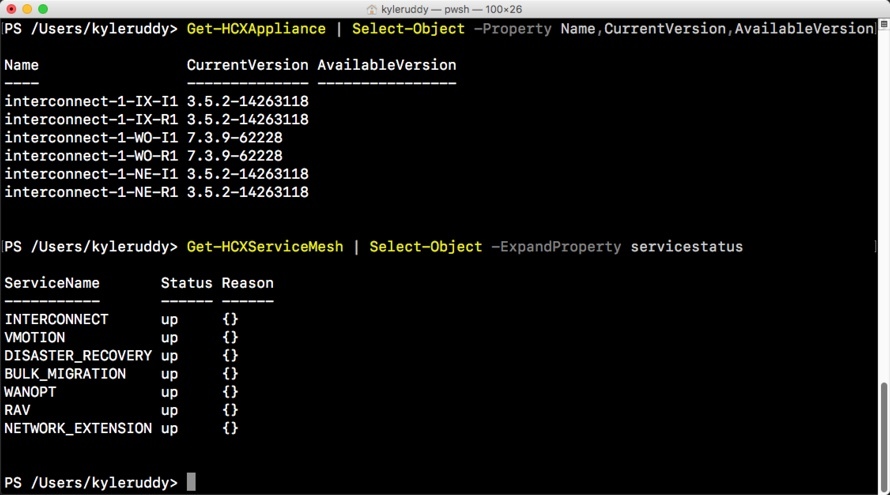
Task: Select the interconnect-1-IX-I1 appliance row
Action: pos(157,101)
